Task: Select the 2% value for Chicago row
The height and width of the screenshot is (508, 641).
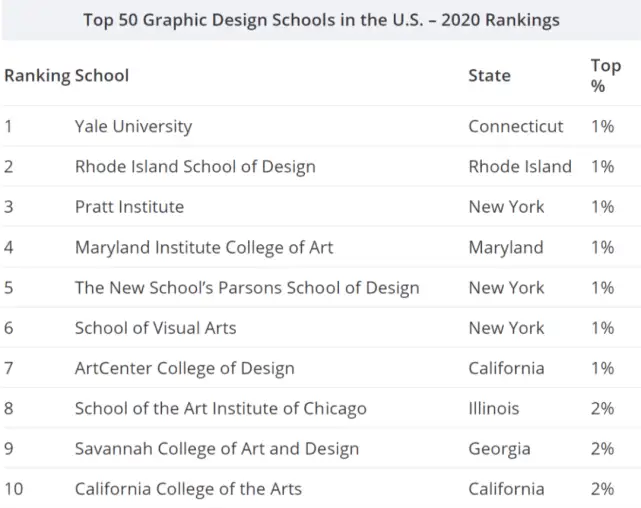Action: click(602, 408)
